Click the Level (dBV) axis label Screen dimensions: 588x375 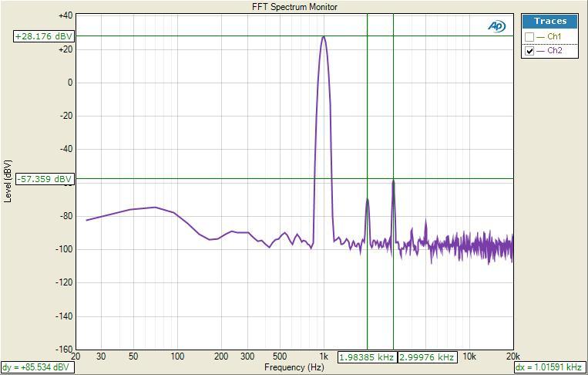[x=8, y=181]
